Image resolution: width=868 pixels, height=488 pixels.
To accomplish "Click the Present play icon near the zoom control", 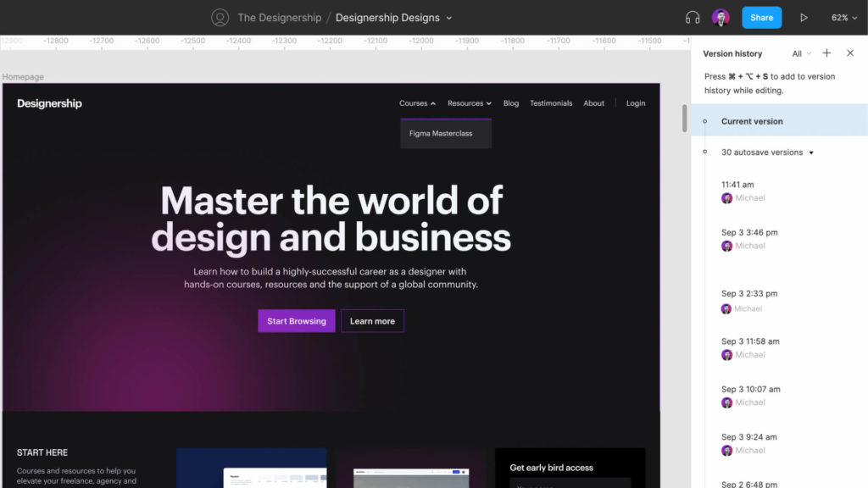I will click(x=804, y=17).
